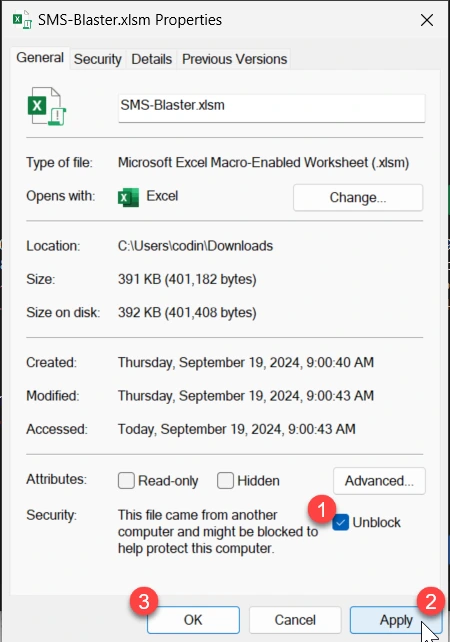Uncheck the Unblock checkbox
This screenshot has height=642, width=450.
pyautogui.click(x=340, y=522)
